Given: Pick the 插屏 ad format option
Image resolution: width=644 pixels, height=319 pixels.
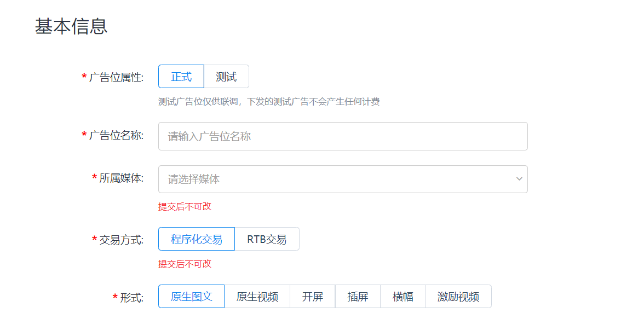Looking at the screenshot, I should click(x=358, y=297).
